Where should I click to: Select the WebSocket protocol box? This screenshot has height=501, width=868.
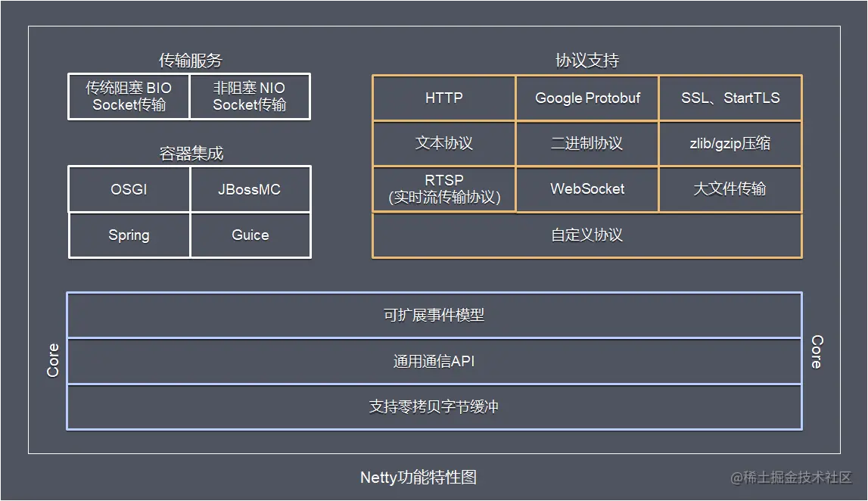(587, 189)
